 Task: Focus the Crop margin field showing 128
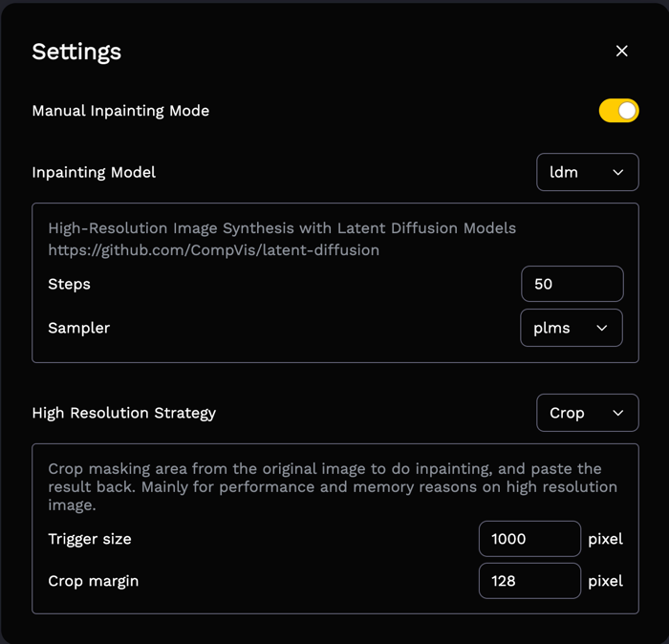529,581
